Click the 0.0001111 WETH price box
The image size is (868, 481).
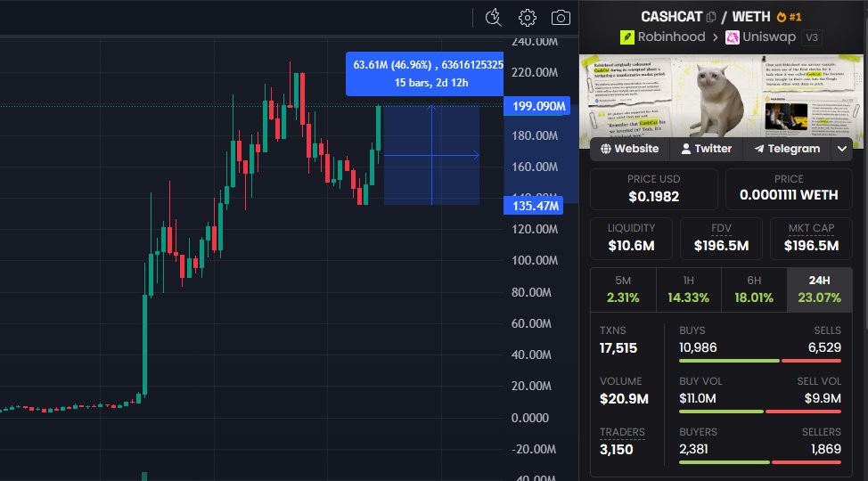point(789,189)
